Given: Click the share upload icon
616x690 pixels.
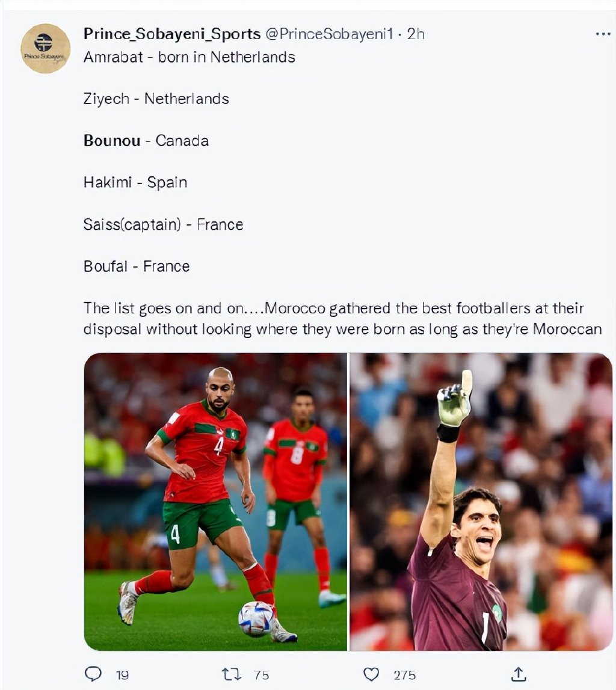Looking at the screenshot, I should click(519, 674).
